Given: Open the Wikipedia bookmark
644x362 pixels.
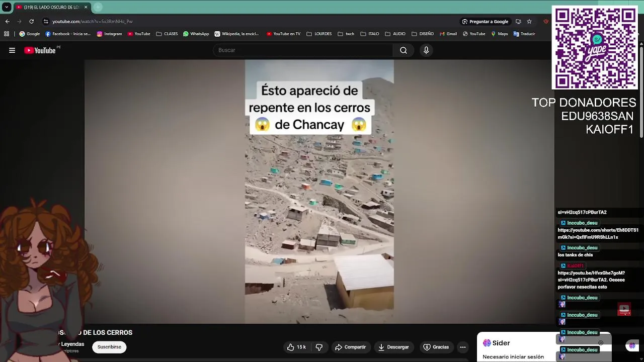Looking at the screenshot, I should (x=236, y=34).
